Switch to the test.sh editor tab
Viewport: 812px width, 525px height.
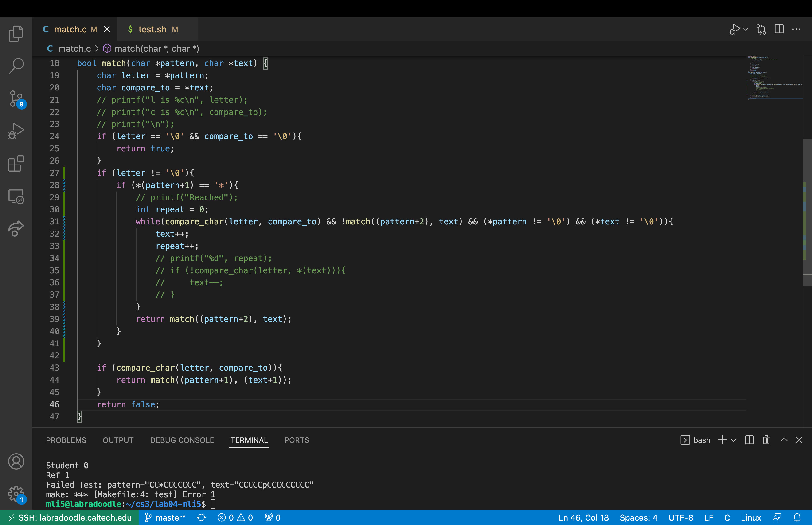152,29
